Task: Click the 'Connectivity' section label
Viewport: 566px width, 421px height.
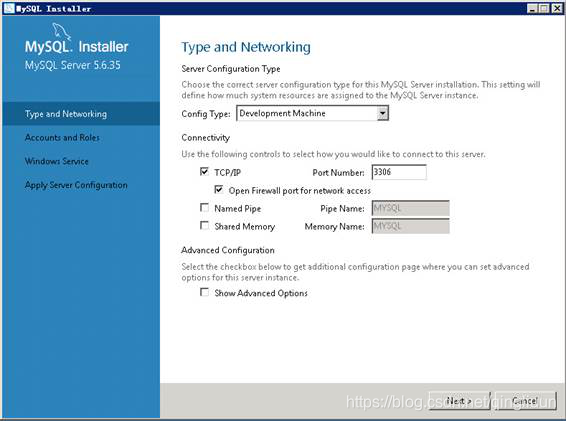Action: point(206,138)
